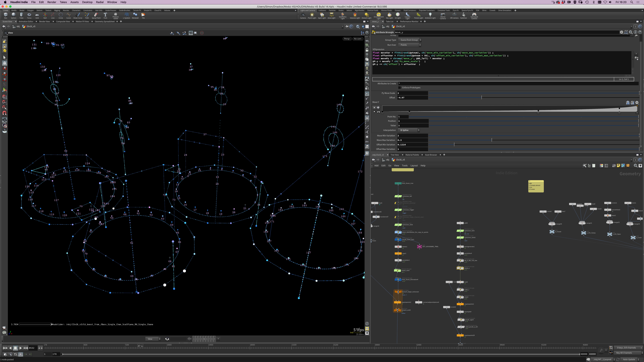This screenshot has height=362, width=644.
Task: Select the L-System shelf tool
Action: [127, 16]
